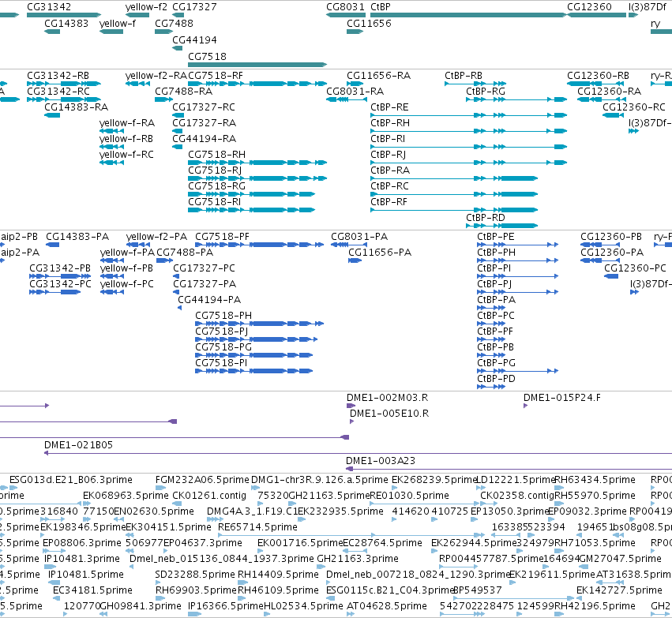672x618 pixels.
Task: Click the CG14383-RA transcript label
Action: 76,107
